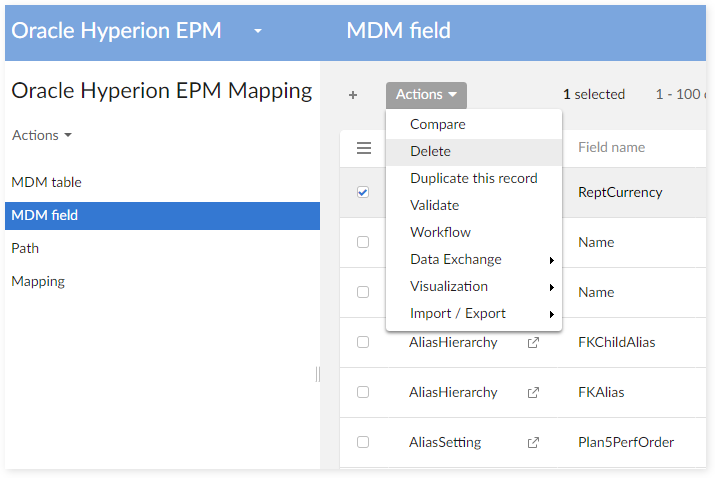Click the Field name column header
Image resolution: width=715 pixels, height=478 pixels.
[x=611, y=147]
